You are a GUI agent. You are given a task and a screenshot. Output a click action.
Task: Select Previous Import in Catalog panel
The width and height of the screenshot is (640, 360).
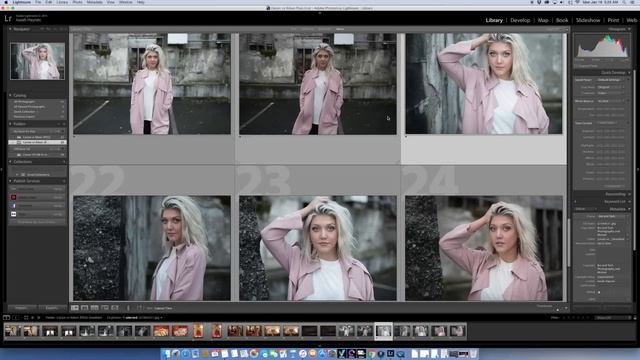click(37, 116)
